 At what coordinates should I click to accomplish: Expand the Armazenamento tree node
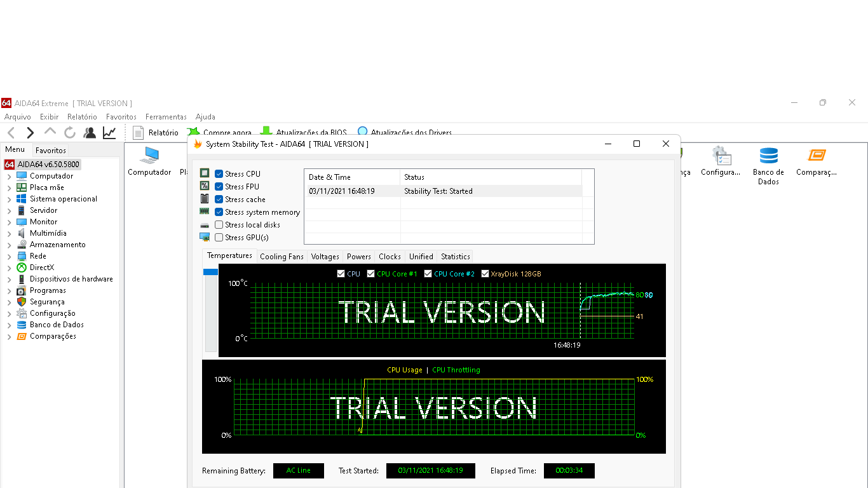(9, 245)
